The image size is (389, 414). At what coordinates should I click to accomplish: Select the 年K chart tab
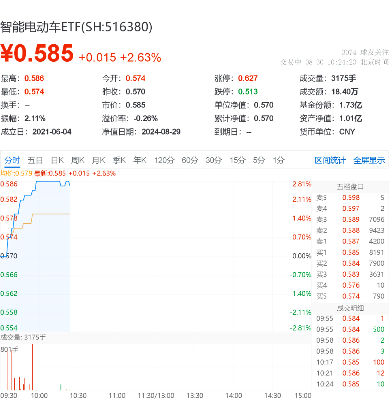140,160
